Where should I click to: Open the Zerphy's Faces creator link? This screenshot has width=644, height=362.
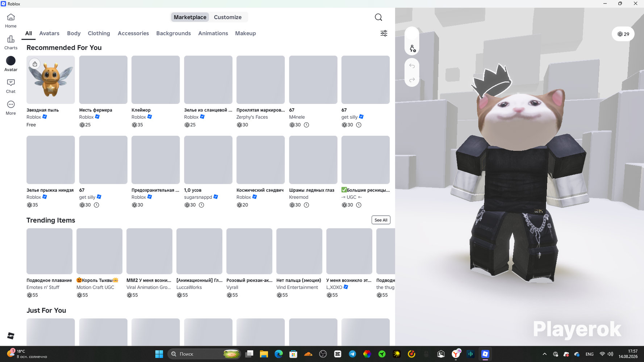coord(252,117)
